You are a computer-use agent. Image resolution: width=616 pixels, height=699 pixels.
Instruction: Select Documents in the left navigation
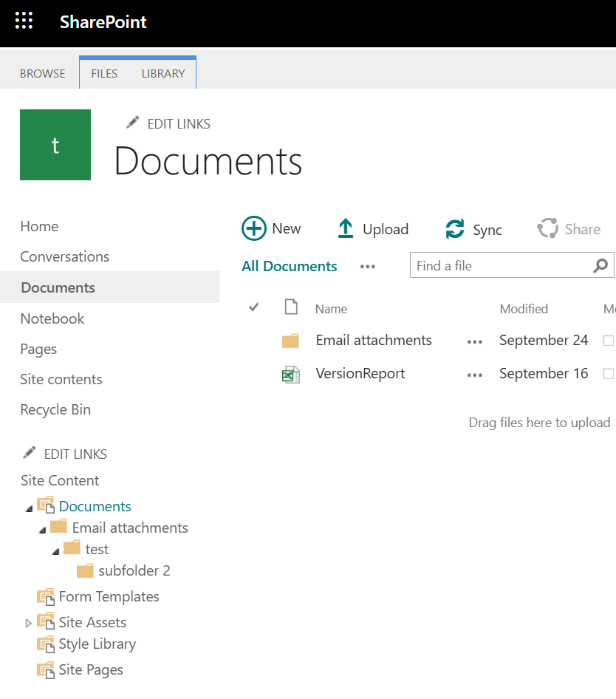click(58, 287)
